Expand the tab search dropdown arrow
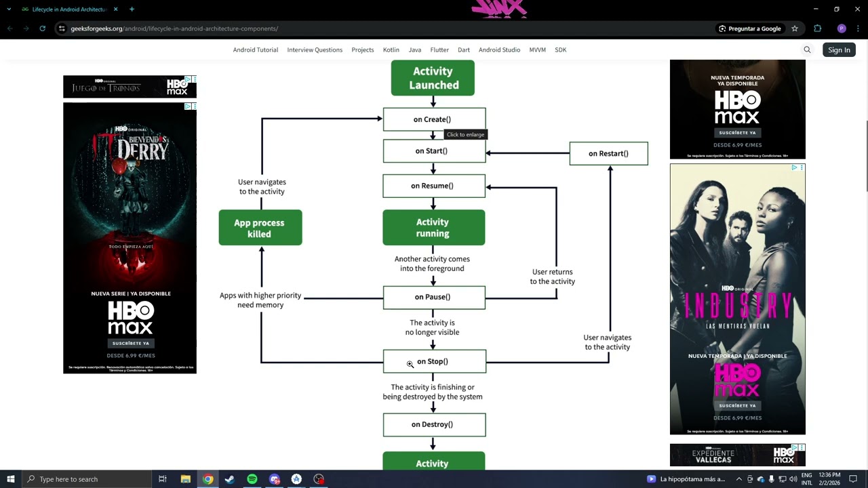This screenshot has height=488, width=868. pyautogui.click(x=9, y=9)
